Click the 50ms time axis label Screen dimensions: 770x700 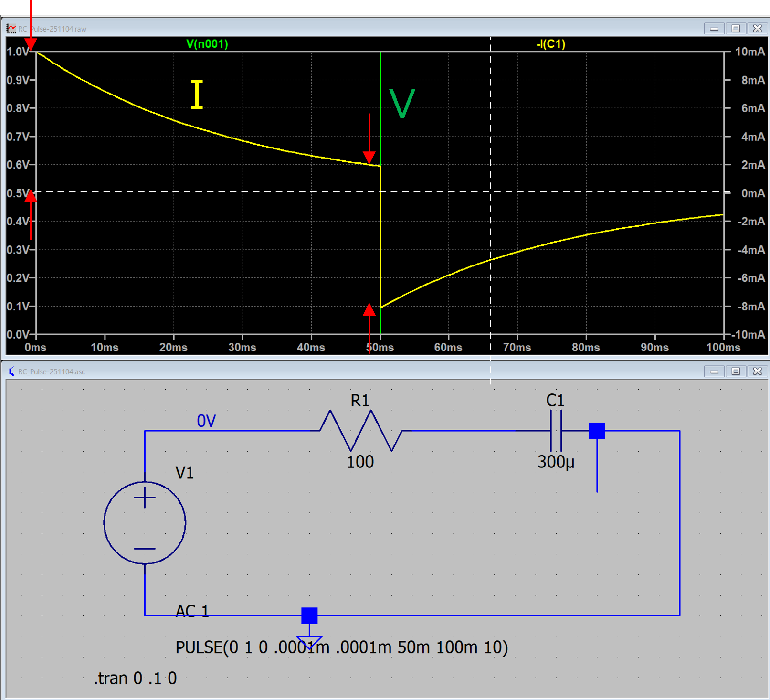coord(380,348)
